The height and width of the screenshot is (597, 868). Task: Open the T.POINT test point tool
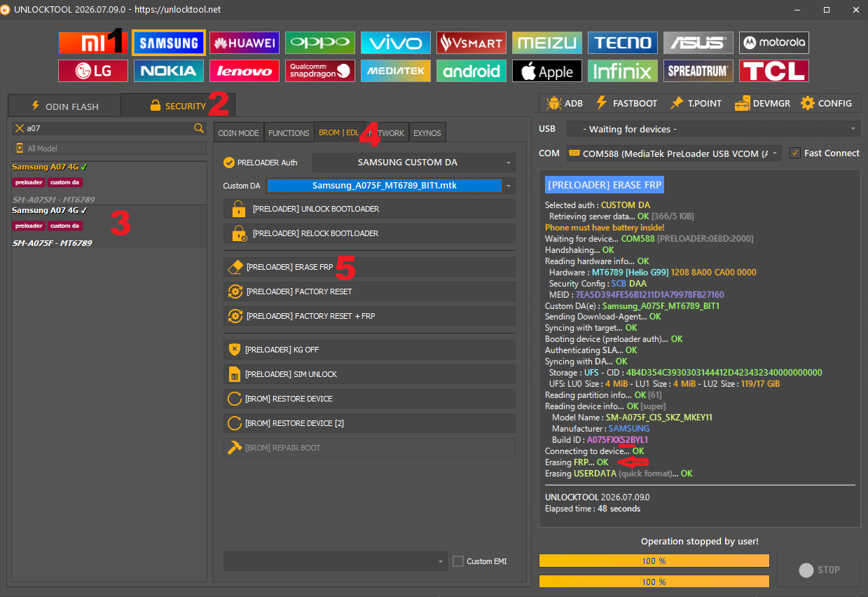(x=696, y=103)
